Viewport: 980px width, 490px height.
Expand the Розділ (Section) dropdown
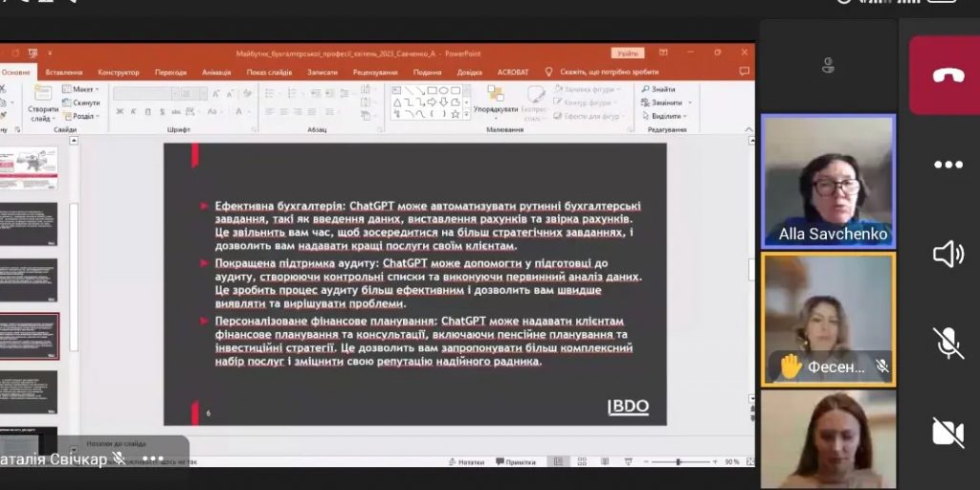[83, 116]
